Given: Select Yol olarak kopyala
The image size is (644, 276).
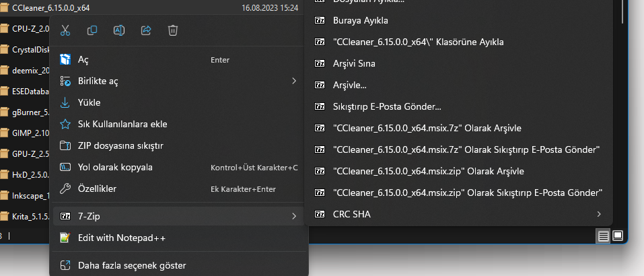Looking at the screenshot, I should pos(179,168).
